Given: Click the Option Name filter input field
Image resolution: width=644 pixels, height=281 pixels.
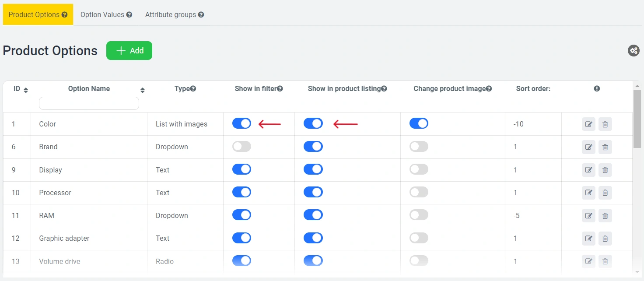Looking at the screenshot, I should point(89,103).
